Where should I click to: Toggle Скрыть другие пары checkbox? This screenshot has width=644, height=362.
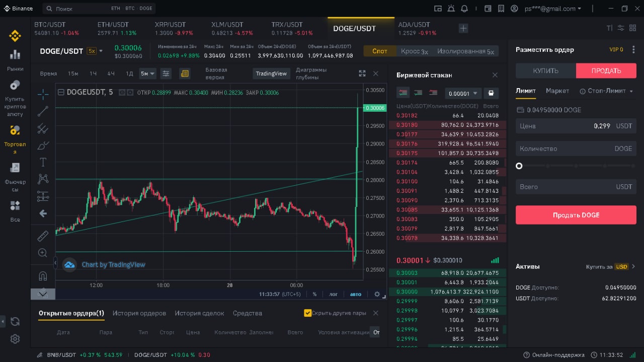[x=308, y=313]
